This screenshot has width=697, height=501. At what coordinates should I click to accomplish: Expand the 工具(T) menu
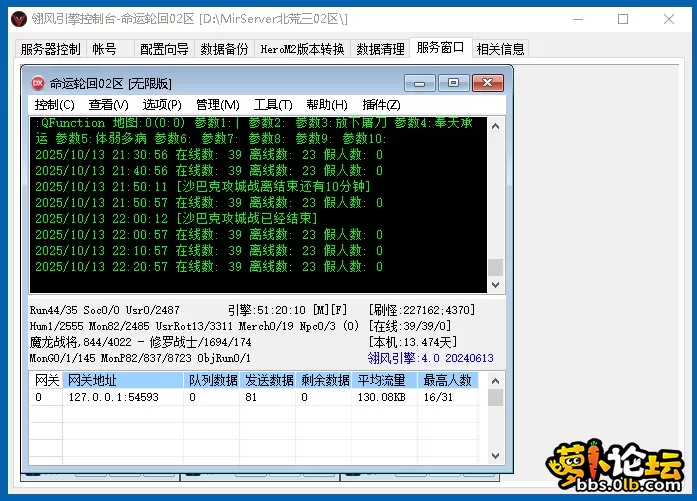point(272,104)
